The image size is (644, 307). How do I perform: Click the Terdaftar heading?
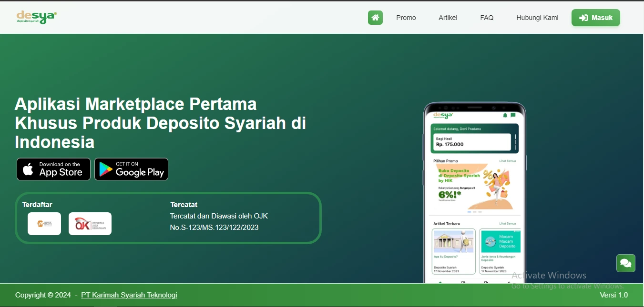[37, 205]
